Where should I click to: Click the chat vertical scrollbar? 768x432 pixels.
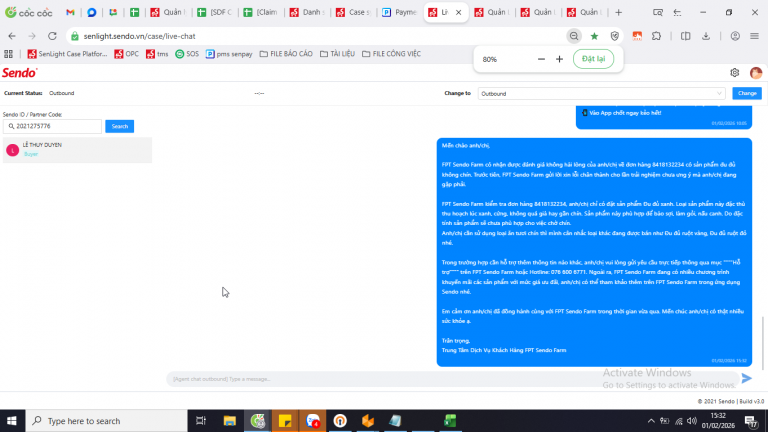[763, 343]
